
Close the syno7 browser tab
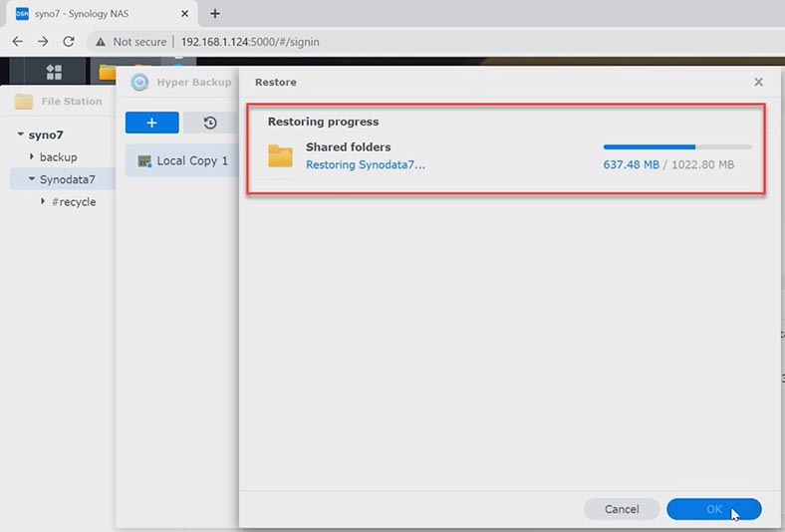pyautogui.click(x=184, y=14)
